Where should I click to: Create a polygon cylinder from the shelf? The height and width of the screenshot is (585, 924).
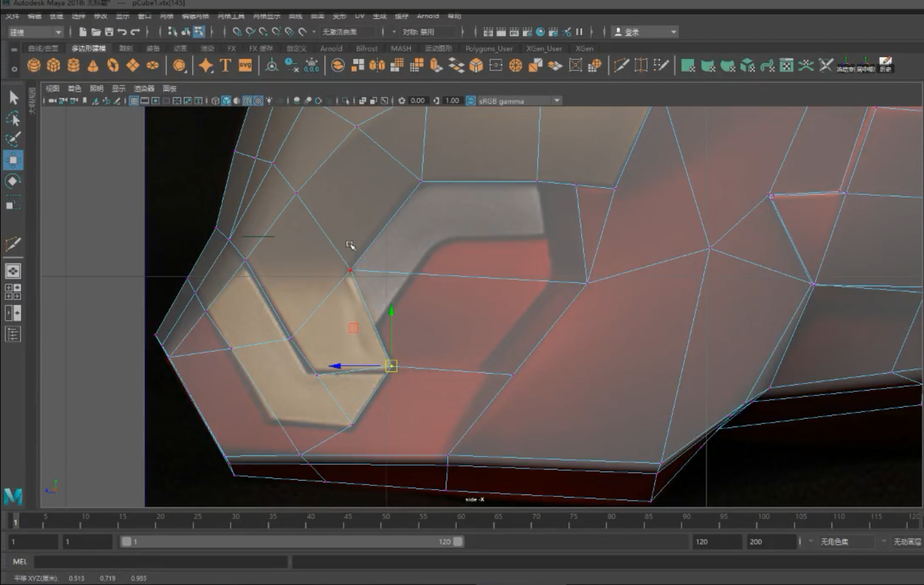(x=74, y=65)
